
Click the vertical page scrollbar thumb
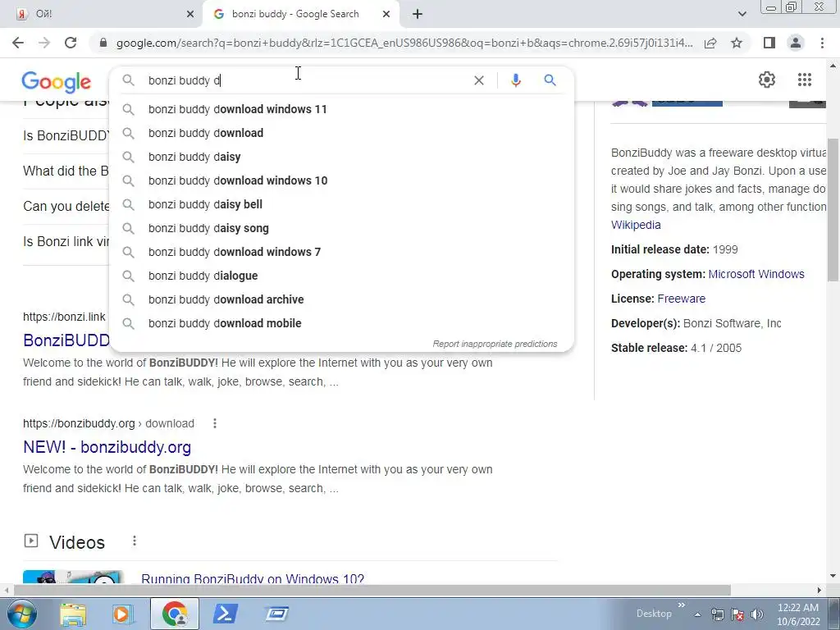tap(833, 209)
